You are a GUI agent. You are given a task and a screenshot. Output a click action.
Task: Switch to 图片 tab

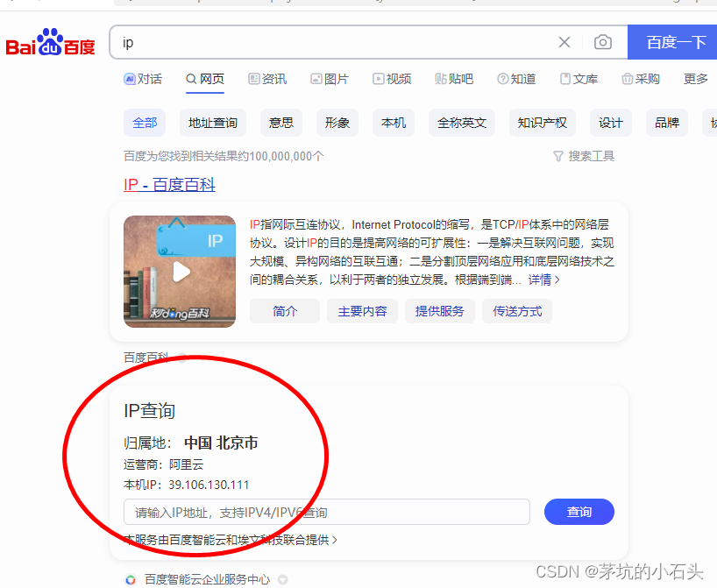tap(330, 79)
